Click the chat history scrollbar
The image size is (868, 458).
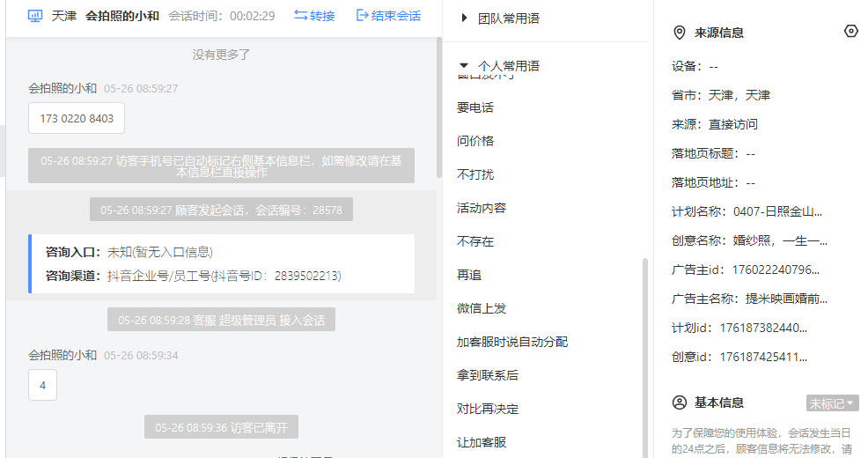coord(439,107)
